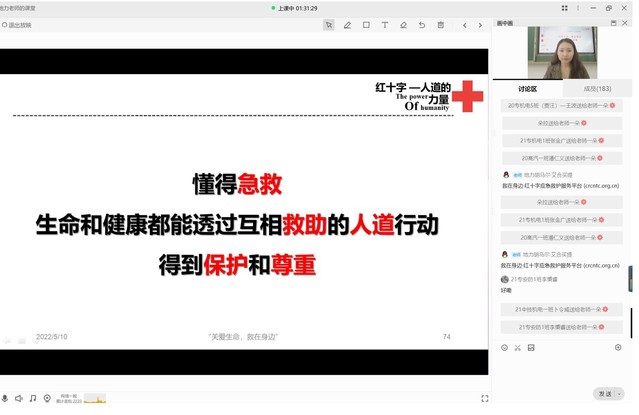639x415 pixels.
Task: Undo the last annotation
Action: [x=422, y=25]
